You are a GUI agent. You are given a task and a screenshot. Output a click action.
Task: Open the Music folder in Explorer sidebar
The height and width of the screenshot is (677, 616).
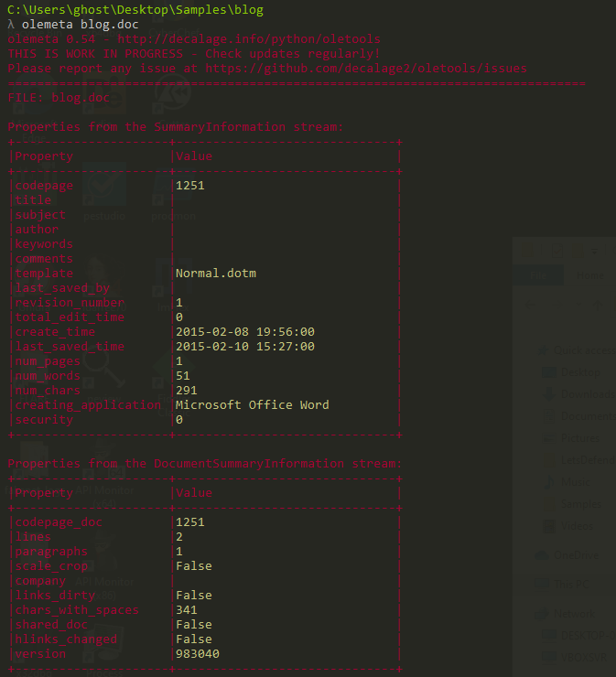coord(571,481)
